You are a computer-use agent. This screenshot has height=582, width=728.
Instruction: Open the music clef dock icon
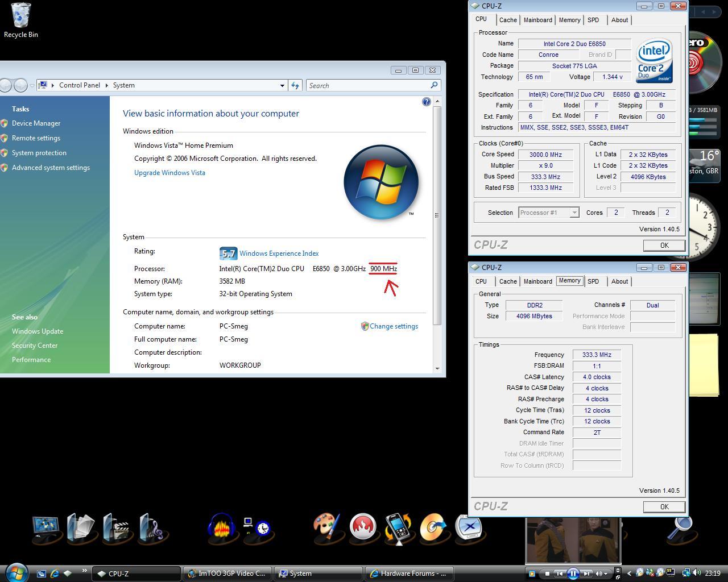coord(152,529)
